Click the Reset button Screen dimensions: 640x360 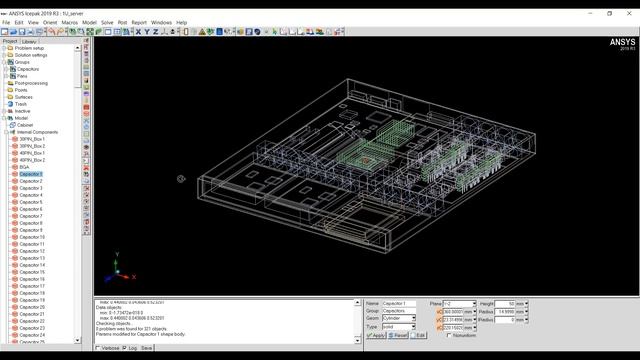click(x=398, y=336)
